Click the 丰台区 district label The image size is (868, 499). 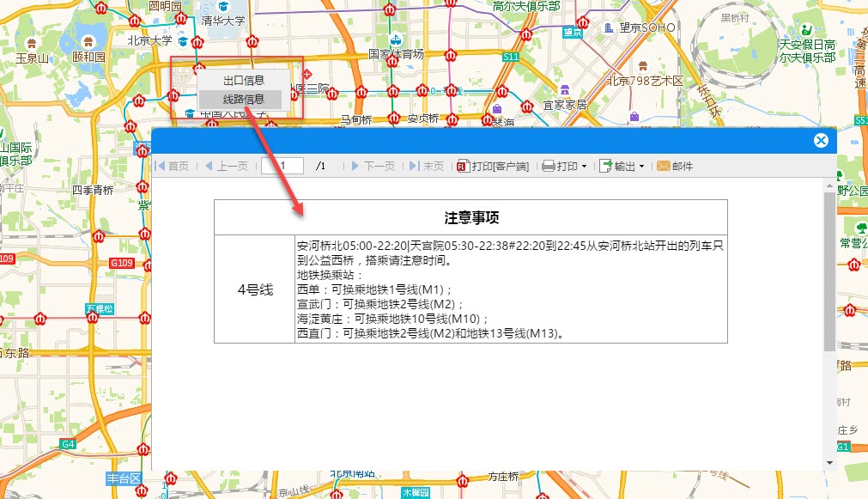124,478
